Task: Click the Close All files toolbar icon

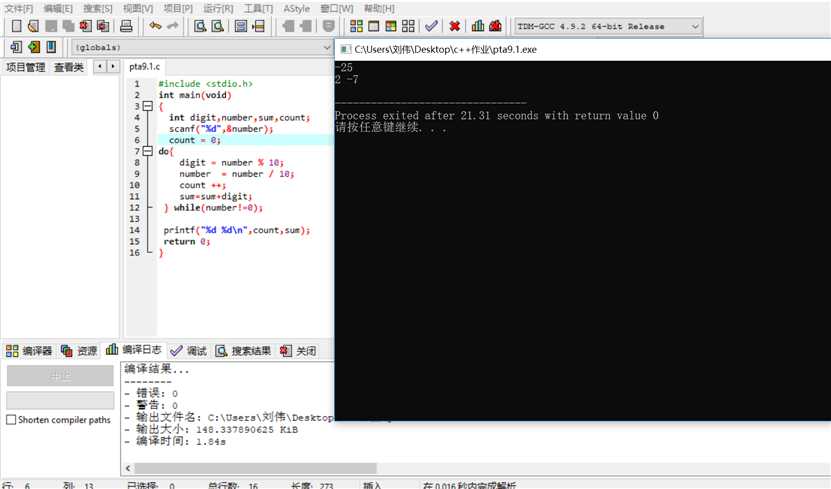Action: [x=103, y=26]
